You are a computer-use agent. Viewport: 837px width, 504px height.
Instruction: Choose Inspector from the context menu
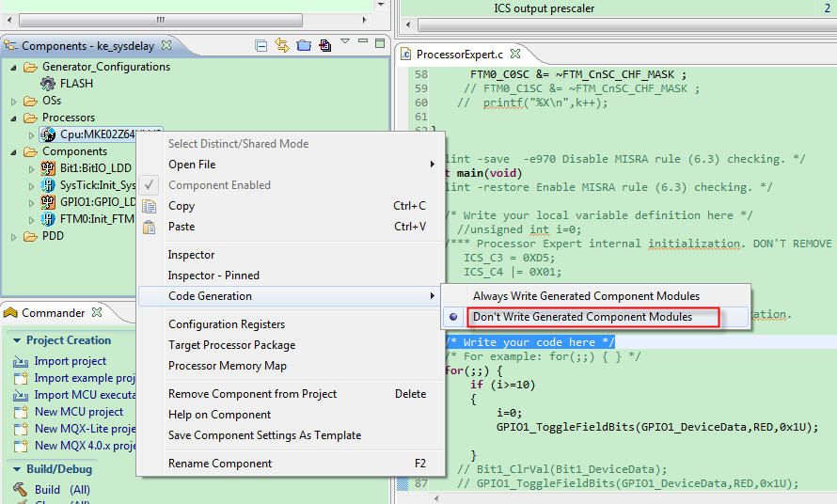(291, 255)
